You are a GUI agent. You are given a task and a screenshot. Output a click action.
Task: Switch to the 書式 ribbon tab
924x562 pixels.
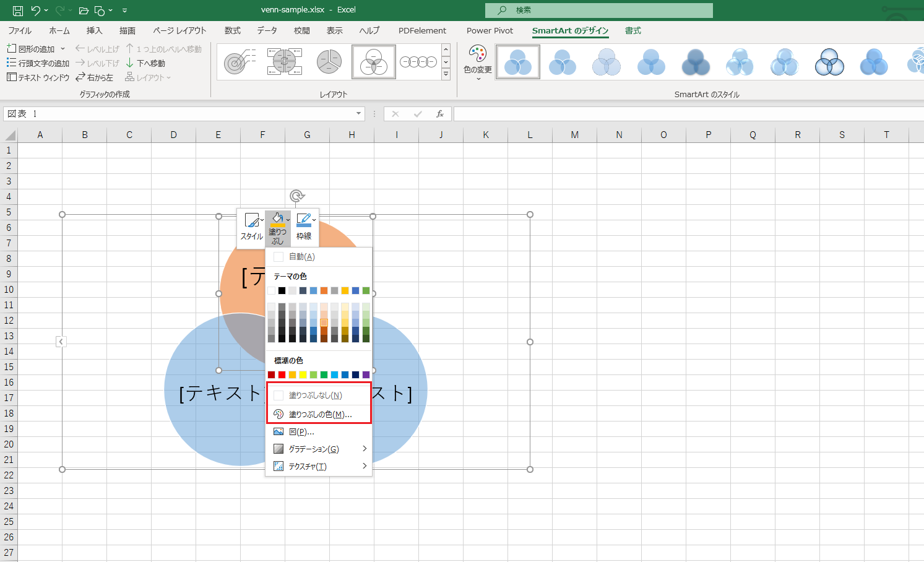pos(633,30)
